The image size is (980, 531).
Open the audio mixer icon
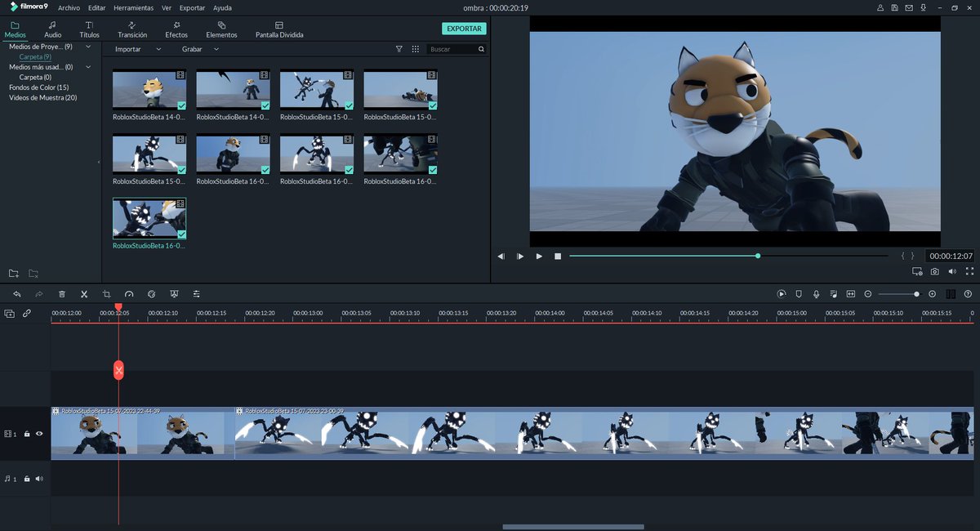[x=833, y=294]
